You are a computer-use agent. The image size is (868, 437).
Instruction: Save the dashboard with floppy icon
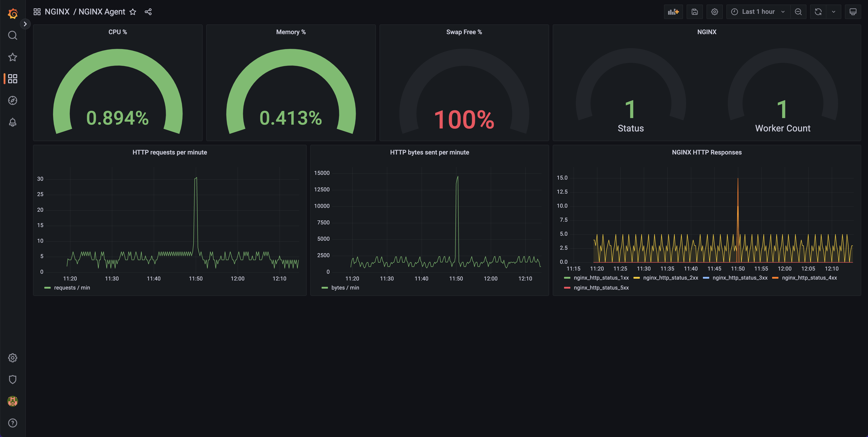point(695,12)
